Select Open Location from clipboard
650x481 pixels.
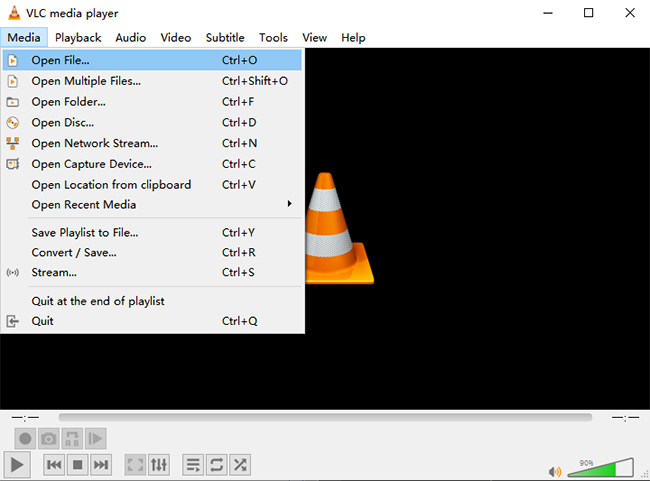point(152,185)
